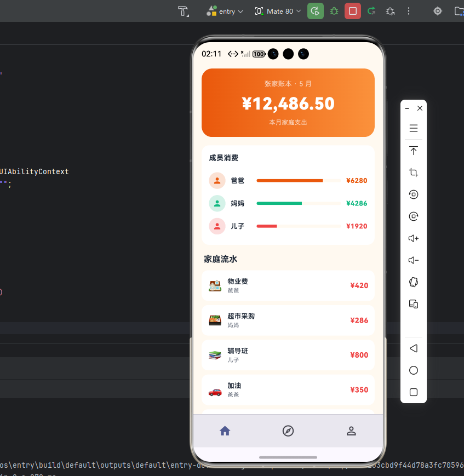The height and width of the screenshot is (476, 464).
Task: Click the 爸爸 orange spending progress bar
Action: (299, 181)
